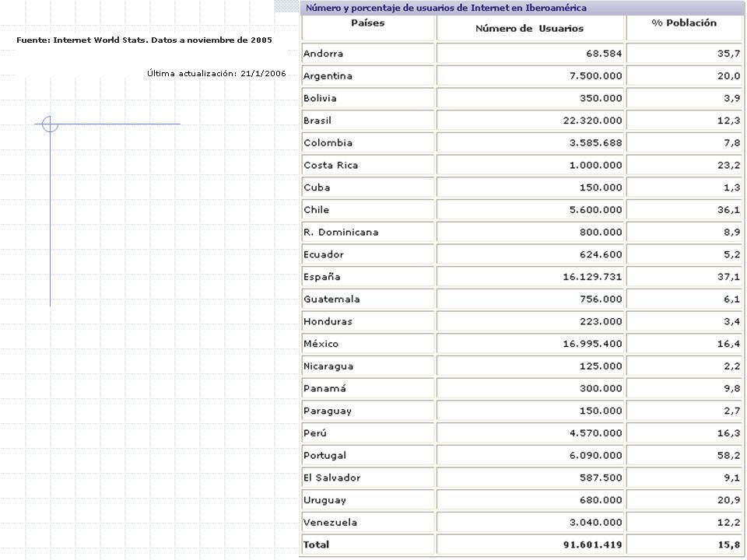
Task: Select the Número de Usuarios column header
Action: tap(529, 29)
